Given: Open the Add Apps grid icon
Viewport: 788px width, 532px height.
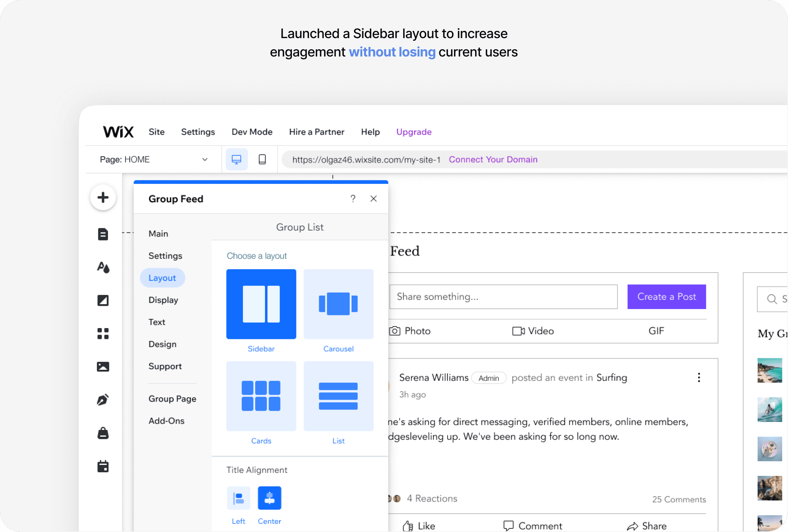Looking at the screenshot, I should pos(103,334).
